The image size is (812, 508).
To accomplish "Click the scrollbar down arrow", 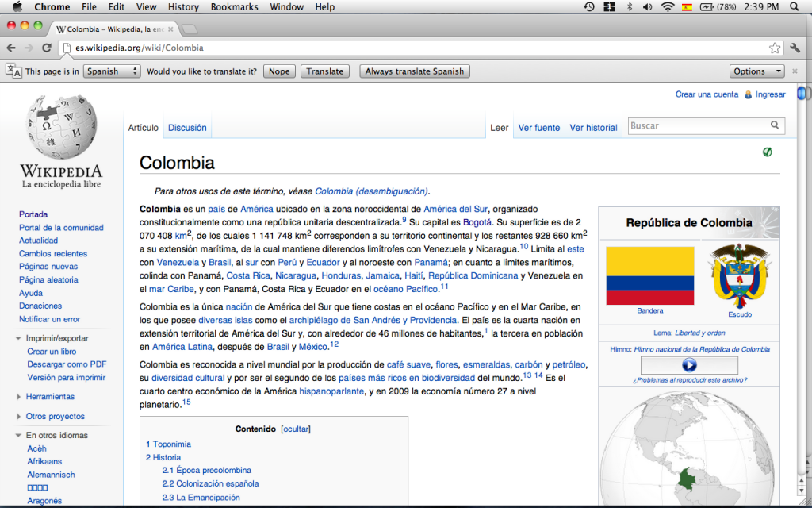I will [802, 491].
